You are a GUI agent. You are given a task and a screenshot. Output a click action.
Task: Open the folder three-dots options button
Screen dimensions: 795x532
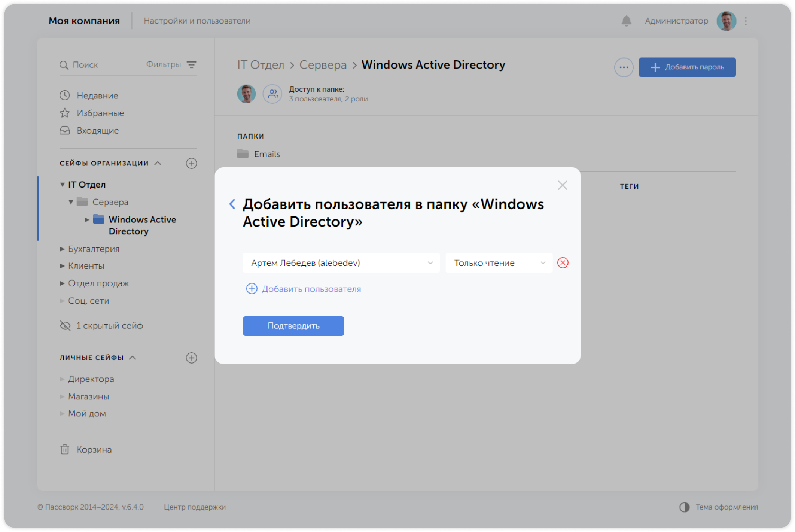(x=624, y=67)
